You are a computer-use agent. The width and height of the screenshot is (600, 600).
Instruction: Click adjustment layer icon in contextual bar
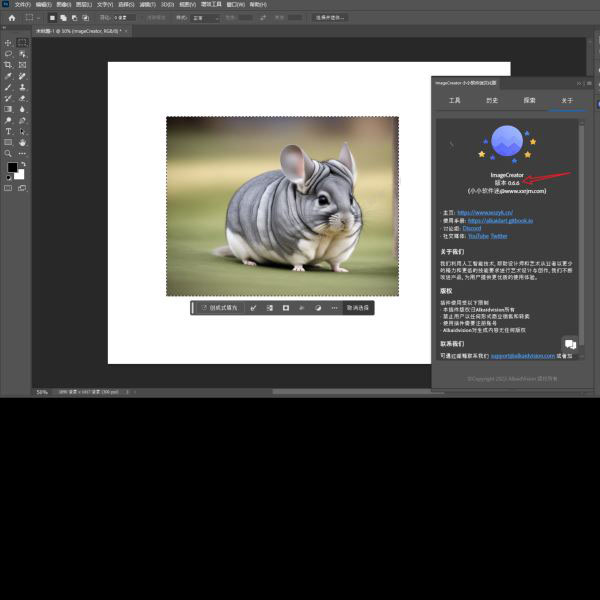point(318,308)
